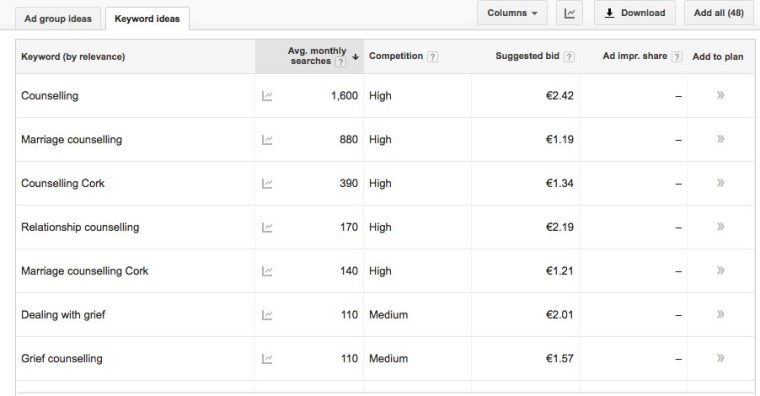Click Medium competition for Grief counselling
Viewport: 760px width, 396px height.
point(388,359)
